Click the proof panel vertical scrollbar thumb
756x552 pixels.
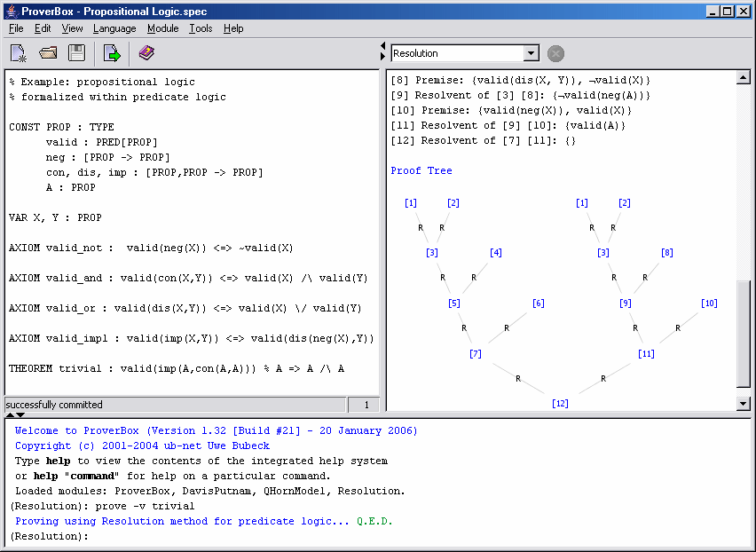[x=743, y=334]
